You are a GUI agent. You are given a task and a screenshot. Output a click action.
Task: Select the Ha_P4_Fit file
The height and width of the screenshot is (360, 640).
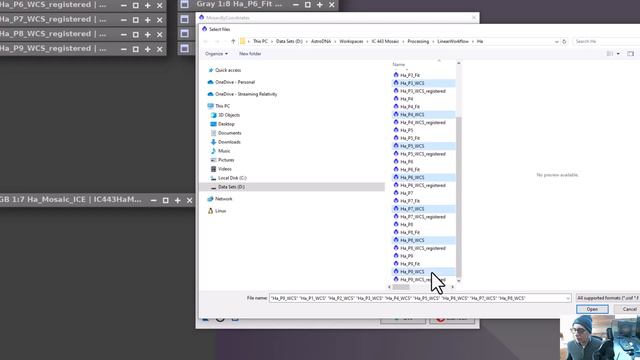[410, 107]
